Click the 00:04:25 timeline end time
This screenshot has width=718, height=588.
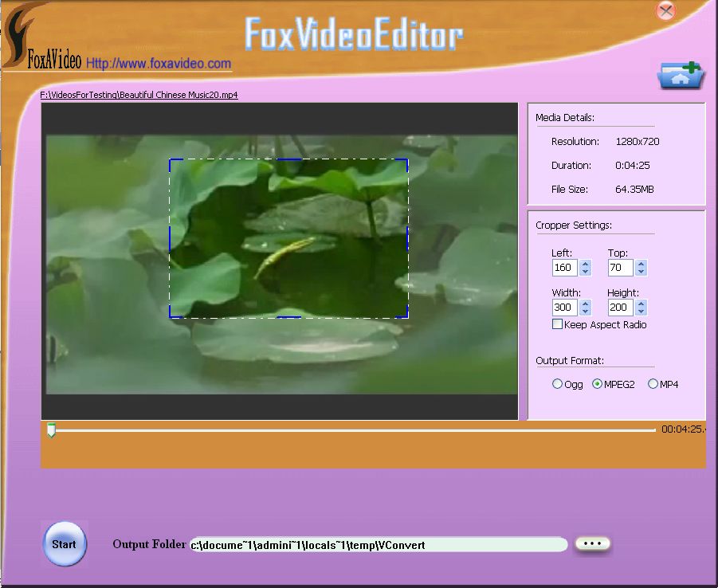(x=683, y=429)
